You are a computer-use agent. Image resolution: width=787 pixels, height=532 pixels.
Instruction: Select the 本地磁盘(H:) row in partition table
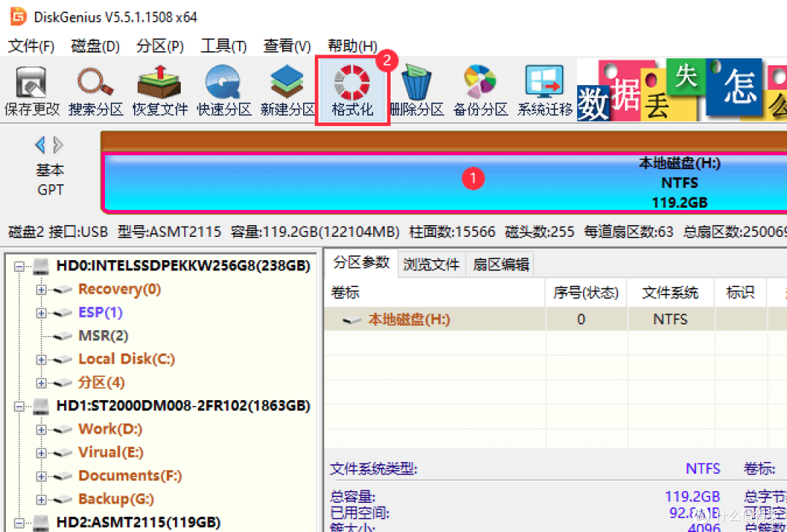[555, 319]
